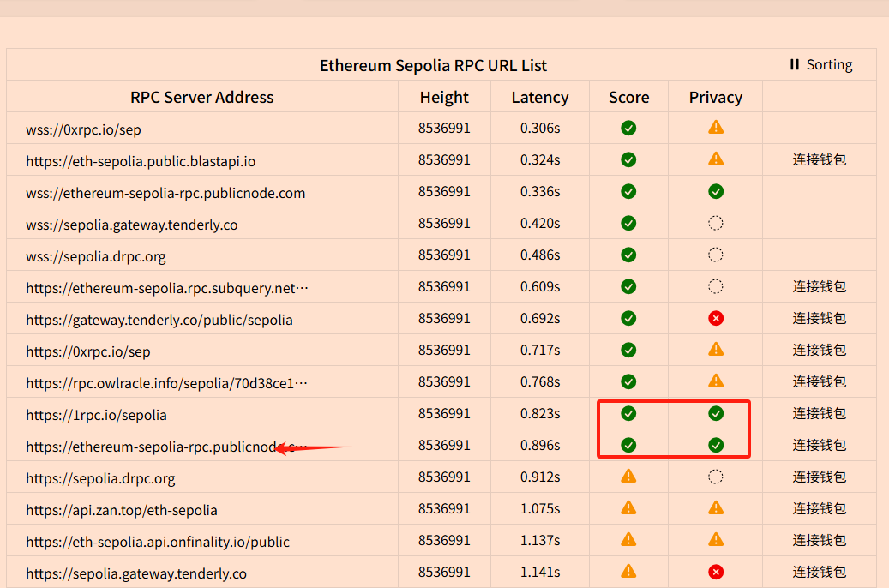Select https://sepolia.drpc.org address
This screenshot has height=588, width=889.
[x=100, y=478]
